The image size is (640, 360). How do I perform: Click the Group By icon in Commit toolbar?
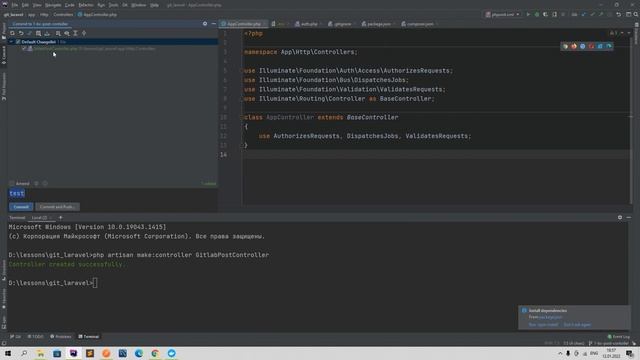(58, 33)
